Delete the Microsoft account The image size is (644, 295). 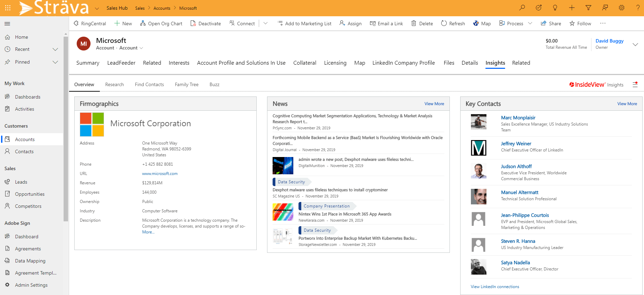pos(422,24)
